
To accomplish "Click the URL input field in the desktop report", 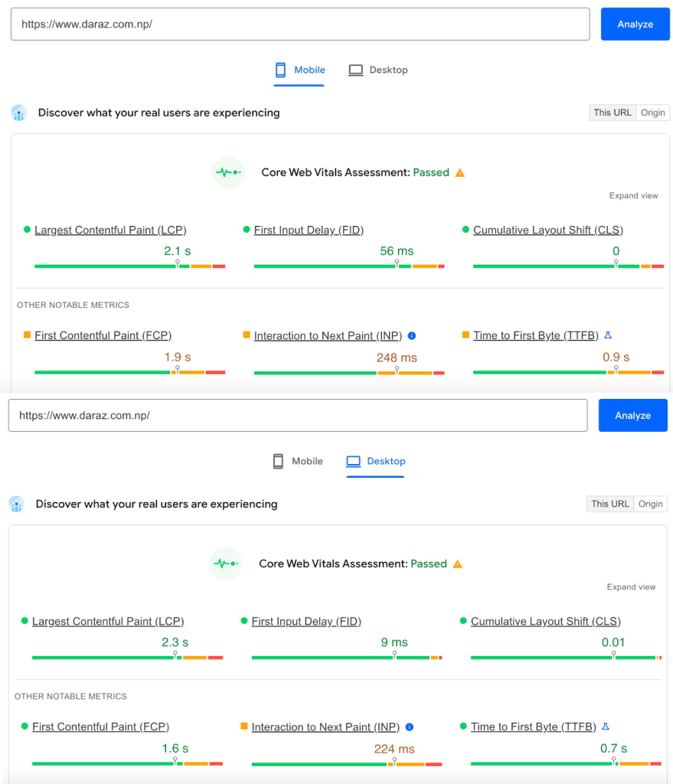I will point(297,416).
